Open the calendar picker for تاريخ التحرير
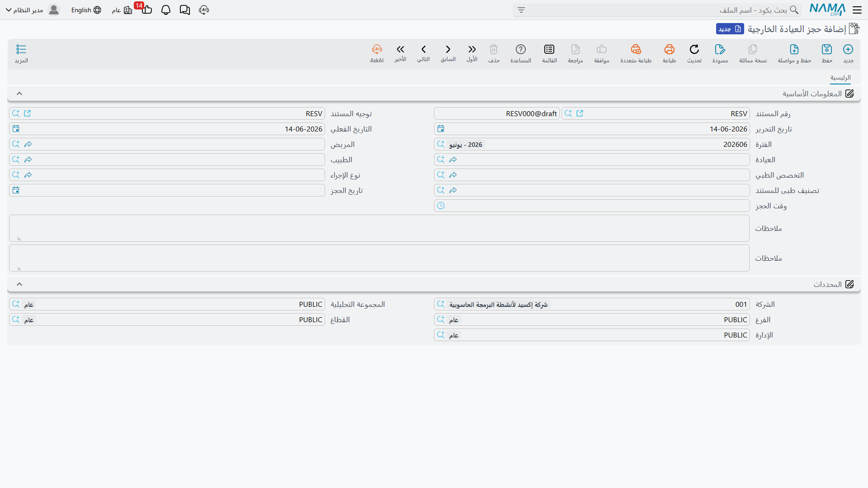Image resolution: width=868 pixels, height=488 pixels. [441, 129]
